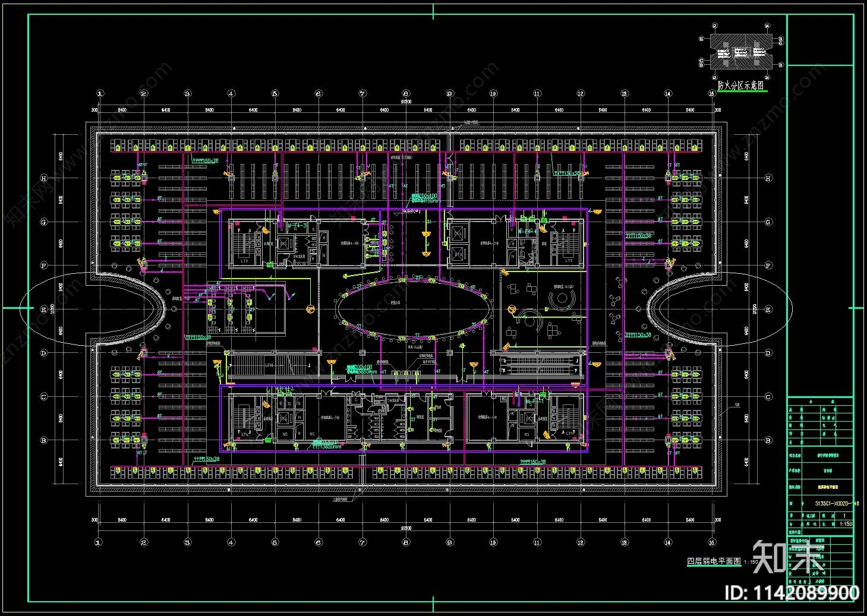Click axis bubble 15 in top grid row
Image resolution: width=867 pixels, height=616 pixels.
pos(711,93)
